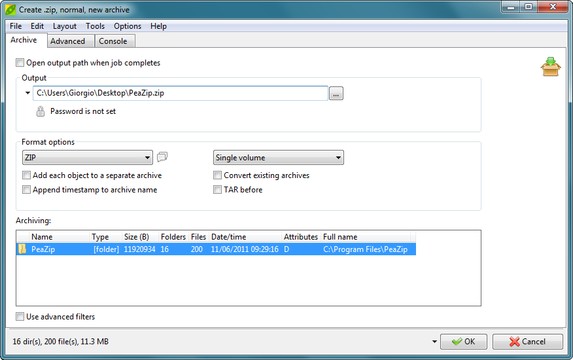Viewport: 573px width, 360px height.
Task: Open the Single volume dropdown
Action: click(x=278, y=158)
